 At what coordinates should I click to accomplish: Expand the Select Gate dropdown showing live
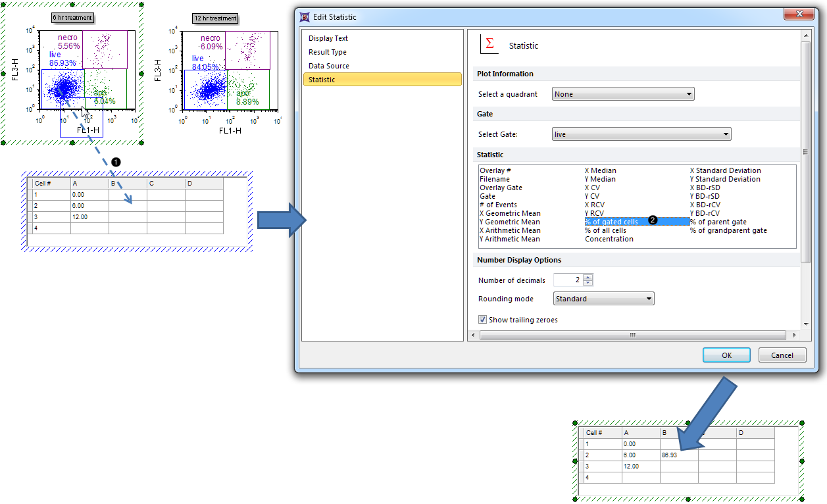(641, 134)
